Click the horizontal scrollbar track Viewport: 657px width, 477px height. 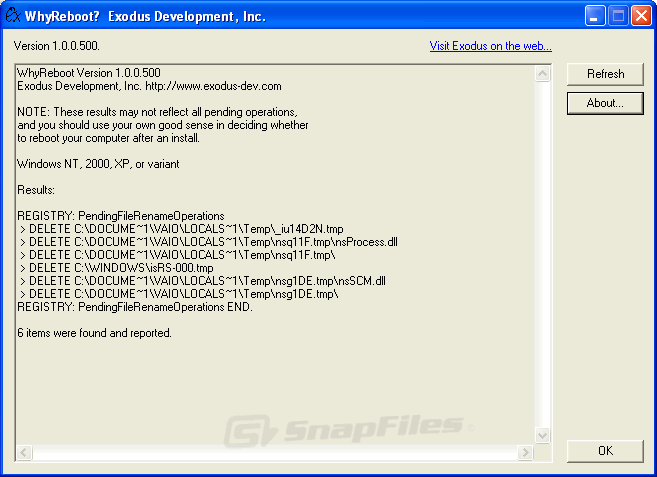click(274, 453)
